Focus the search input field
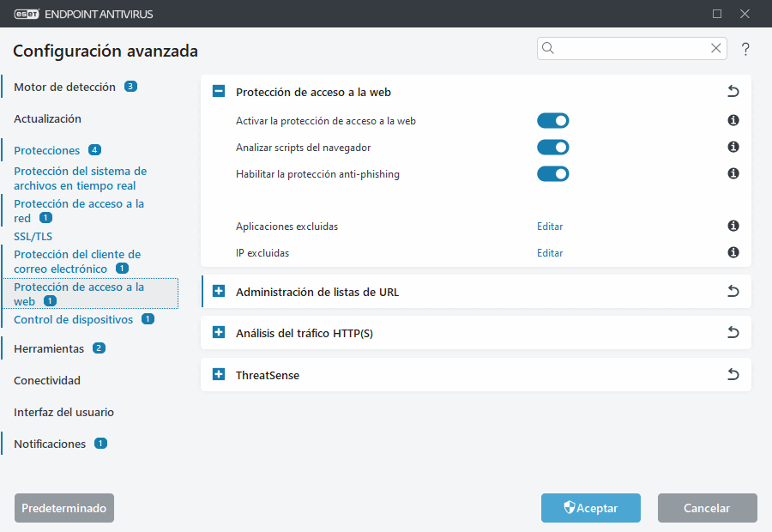Image resolution: width=772 pixels, height=532 pixels. [x=631, y=48]
